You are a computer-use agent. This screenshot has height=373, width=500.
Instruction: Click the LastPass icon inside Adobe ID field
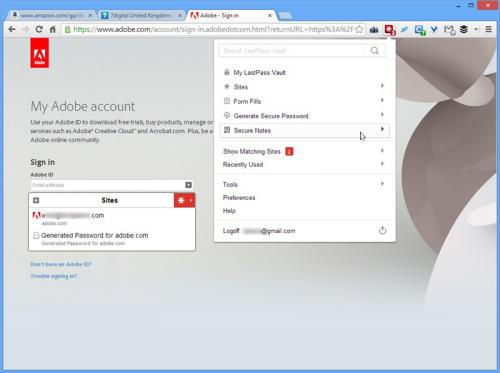[x=188, y=185]
